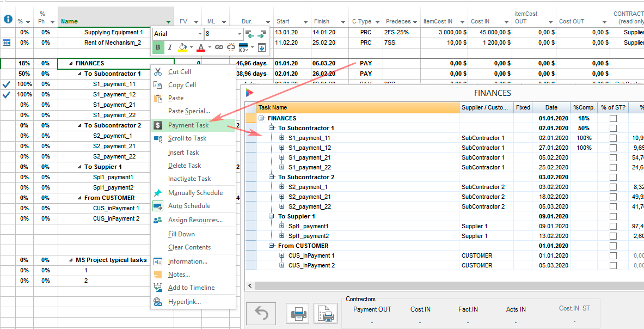
Task: Open the Name column filter dropdown arrow
Action: click(169, 22)
